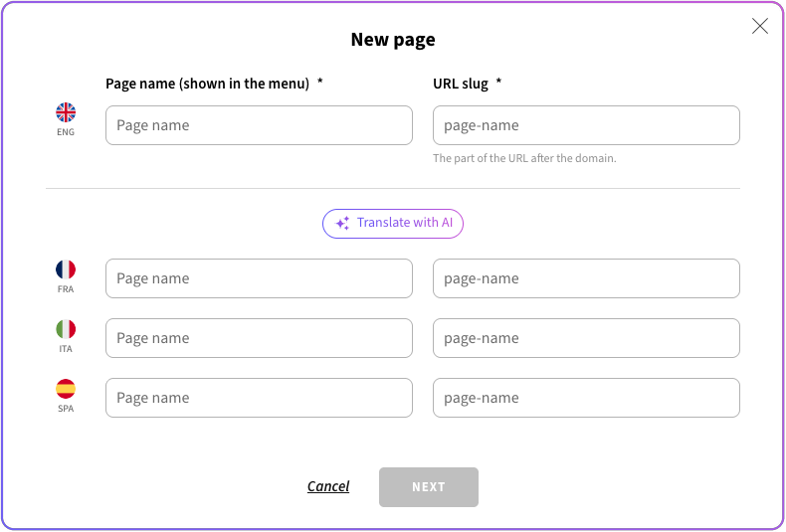
Task: Focus the Spanish URL slug field
Action: click(586, 398)
